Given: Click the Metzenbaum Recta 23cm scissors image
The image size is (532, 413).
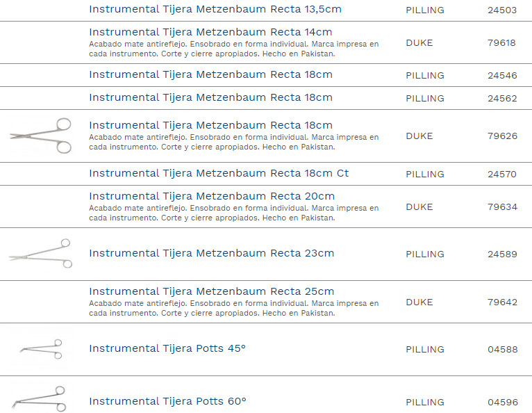Looking at the screenshot, I should pyautogui.click(x=40, y=254).
